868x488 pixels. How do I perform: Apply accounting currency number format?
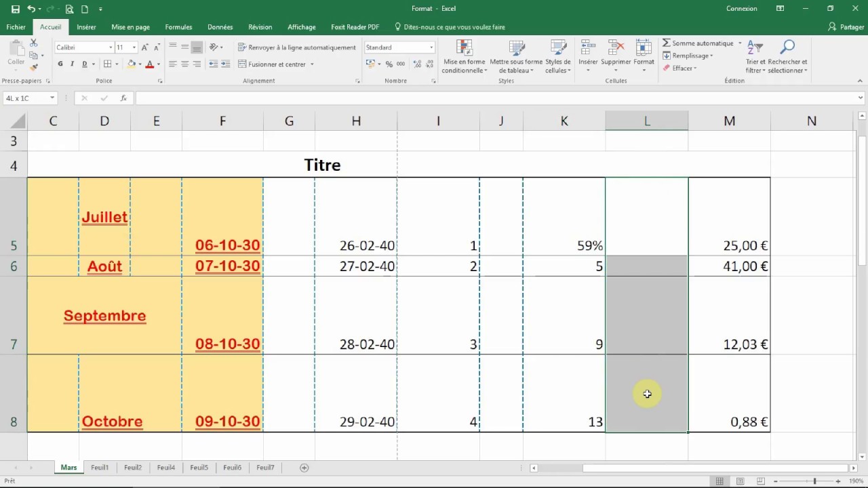pyautogui.click(x=372, y=64)
